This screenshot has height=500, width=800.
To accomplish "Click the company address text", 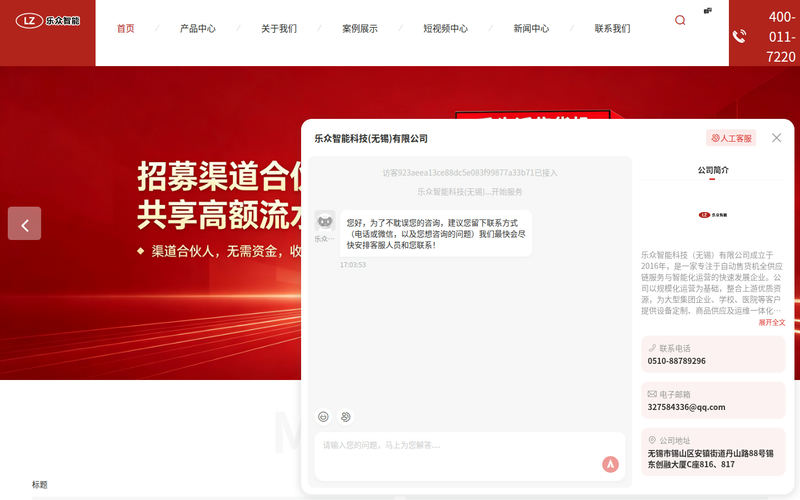I will 711,459.
